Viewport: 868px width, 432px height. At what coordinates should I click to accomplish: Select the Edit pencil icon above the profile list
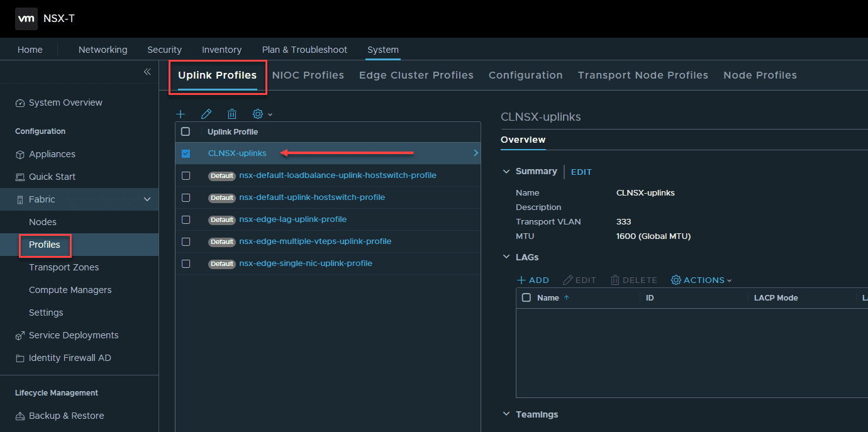(x=206, y=114)
